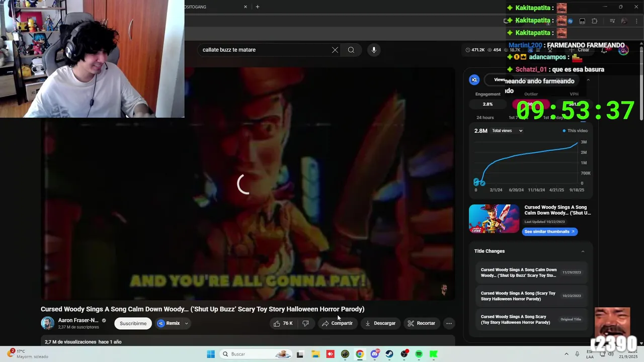Image resolution: width=644 pixels, height=362 pixels.
Task: Open Task View on the taskbar
Action: pos(300,354)
